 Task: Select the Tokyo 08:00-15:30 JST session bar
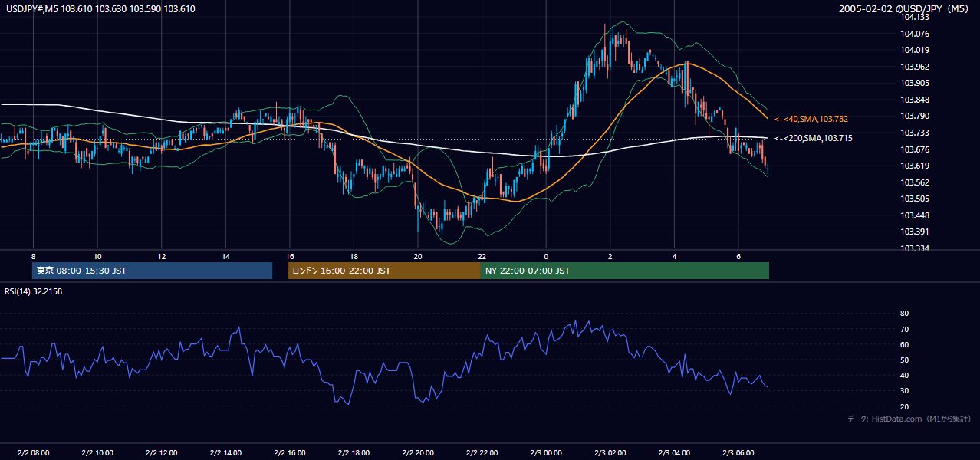(152, 271)
